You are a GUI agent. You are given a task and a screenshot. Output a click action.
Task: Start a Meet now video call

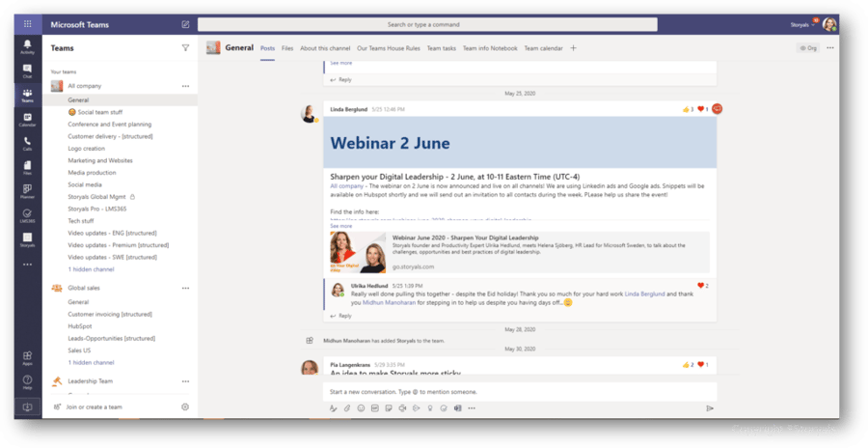pyautogui.click(x=402, y=408)
